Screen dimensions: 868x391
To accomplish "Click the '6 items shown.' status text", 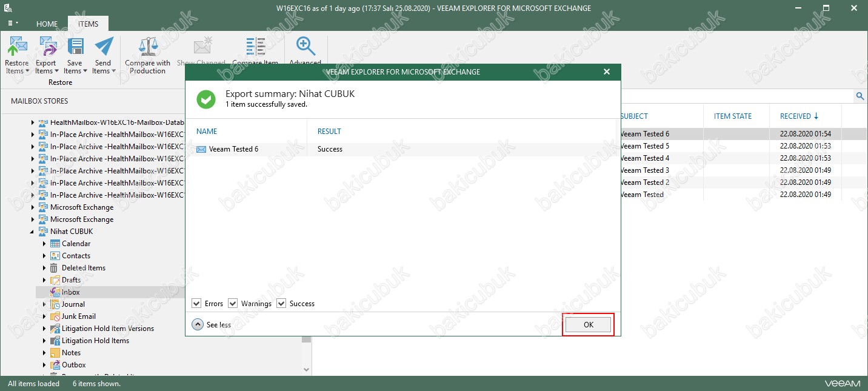I will (x=96, y=384).
